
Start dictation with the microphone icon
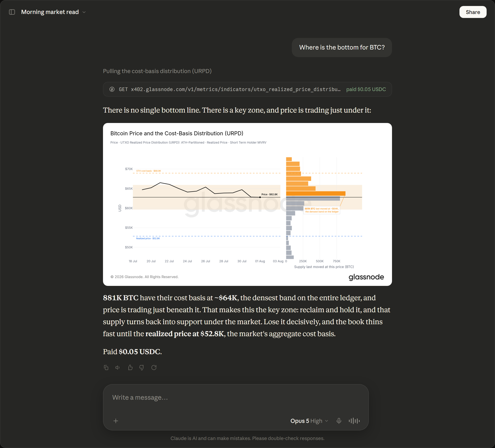tap(339, 421)
